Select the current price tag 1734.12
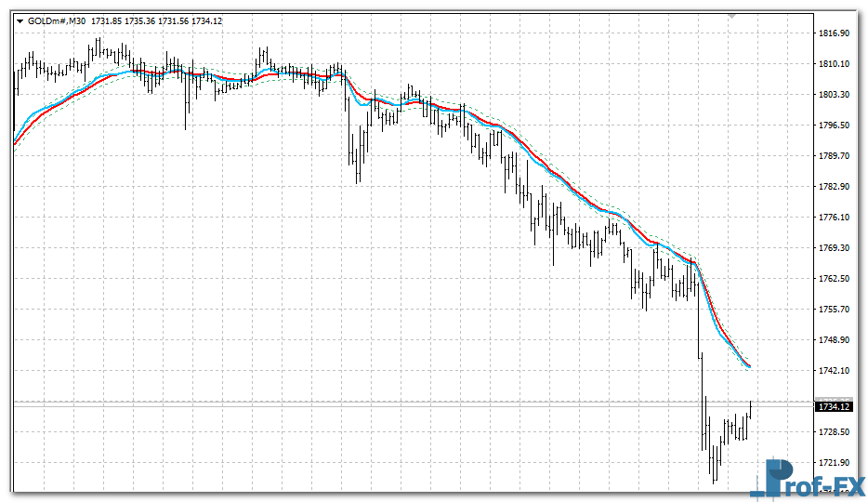868x502 pixels. pyautogui.click(x=833, y=406)
